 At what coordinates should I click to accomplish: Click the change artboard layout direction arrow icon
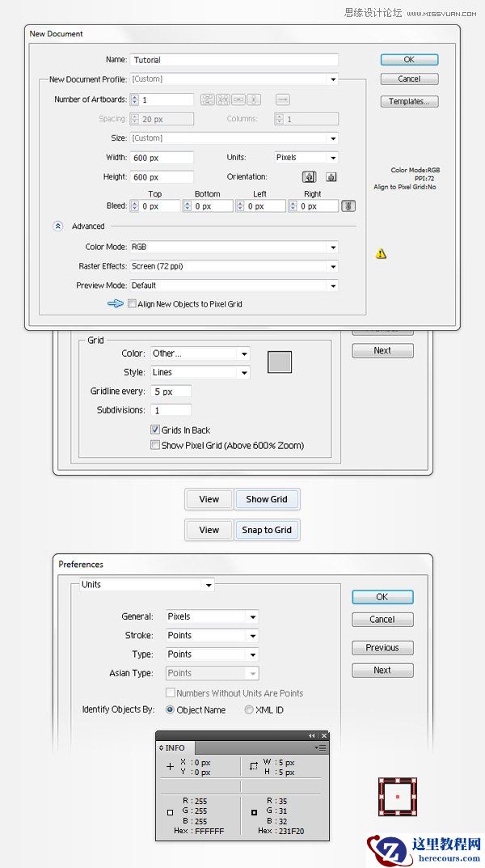click(283, 100)
